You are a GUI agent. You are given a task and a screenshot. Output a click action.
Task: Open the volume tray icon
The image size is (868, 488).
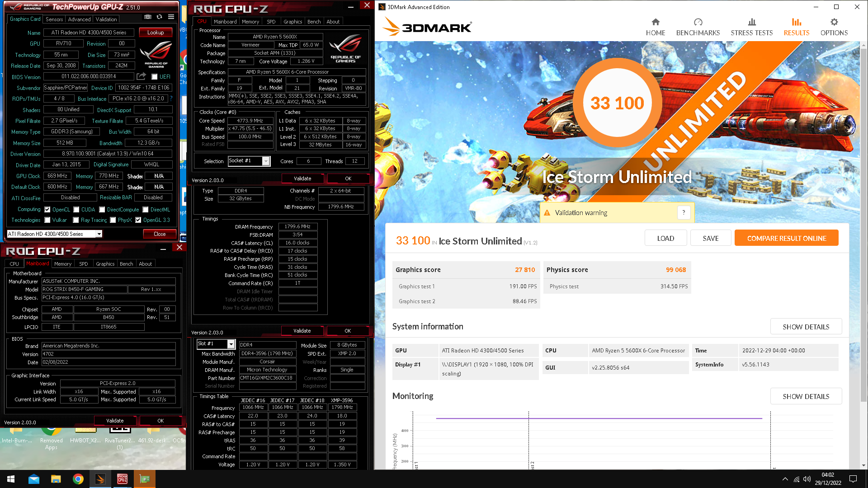pyautogui.click(x=807, y=479)
